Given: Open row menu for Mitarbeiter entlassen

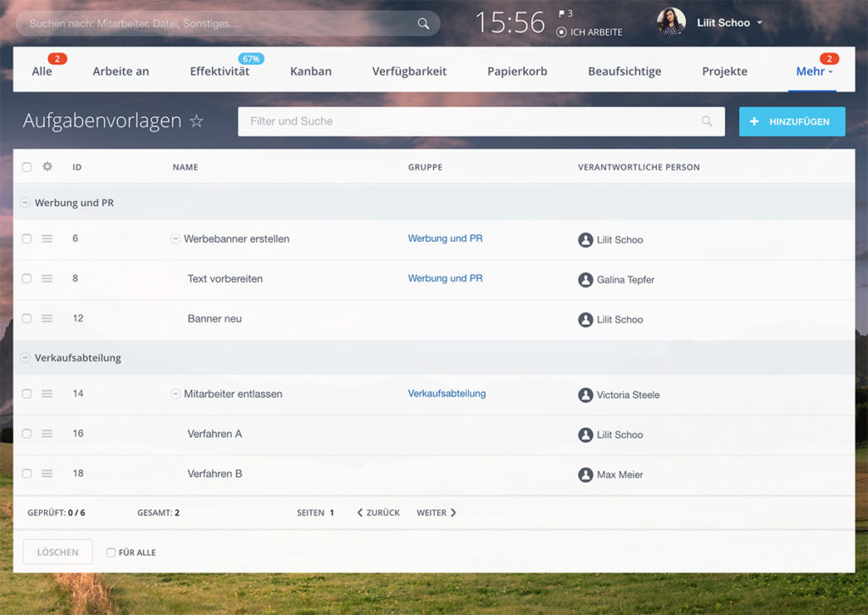Looking at the screenshot, I should 47,394.
